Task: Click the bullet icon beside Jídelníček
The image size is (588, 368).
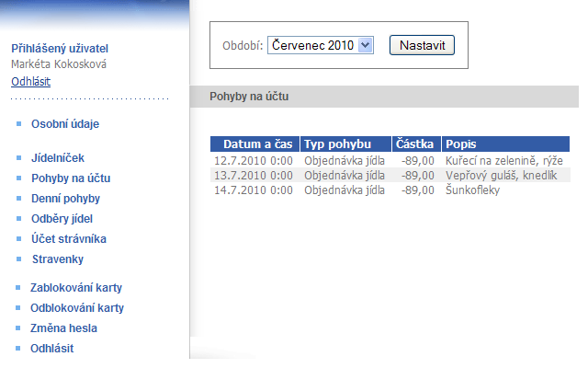Action: pyautogui.click(x=18, y=157)
